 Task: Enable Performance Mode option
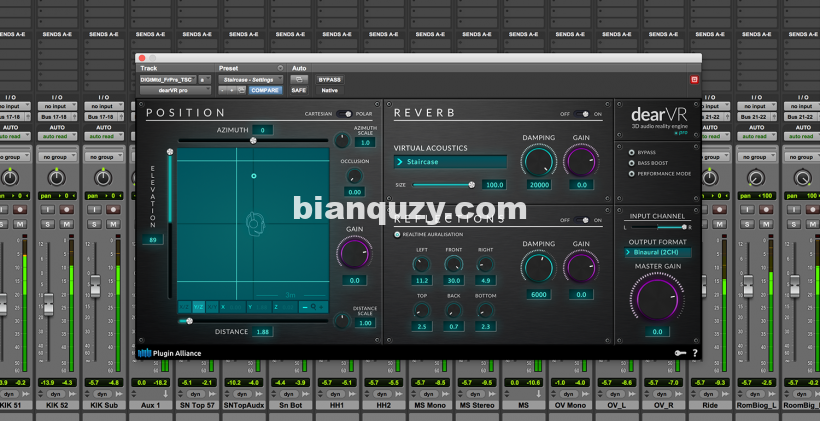632,174
